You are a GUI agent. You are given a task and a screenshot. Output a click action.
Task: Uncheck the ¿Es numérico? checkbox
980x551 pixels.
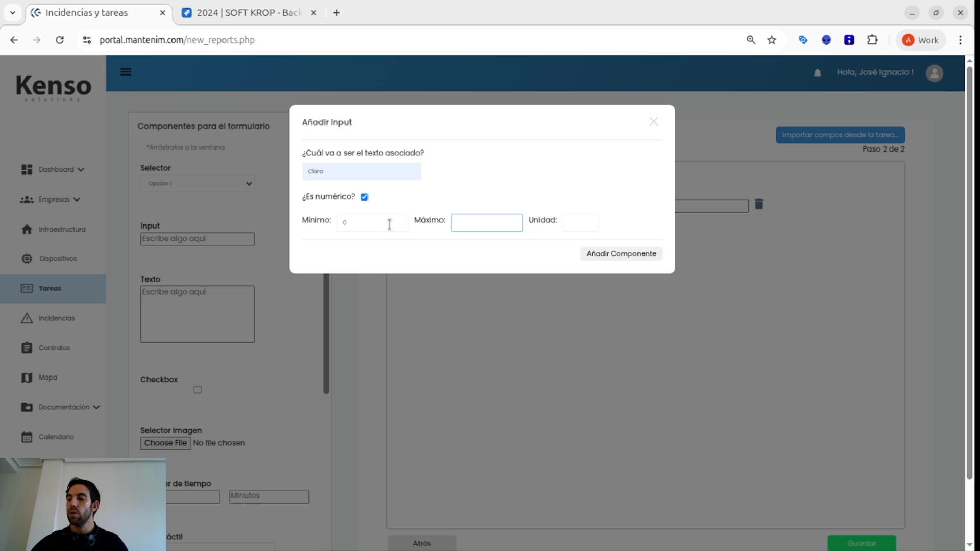(364, 197)
